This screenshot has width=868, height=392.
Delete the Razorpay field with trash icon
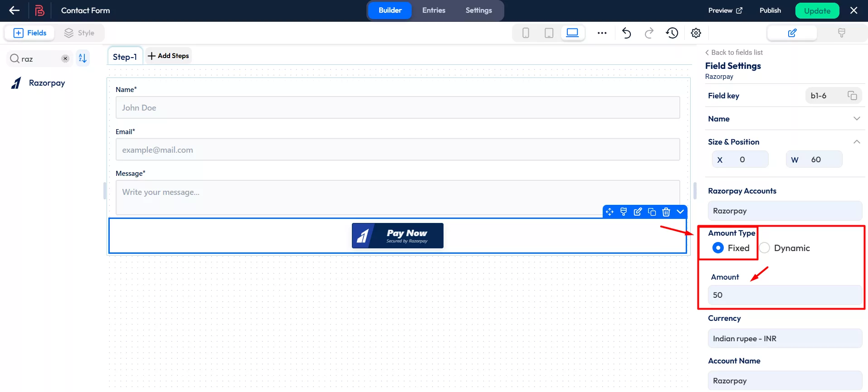click(x=666, y=212)
